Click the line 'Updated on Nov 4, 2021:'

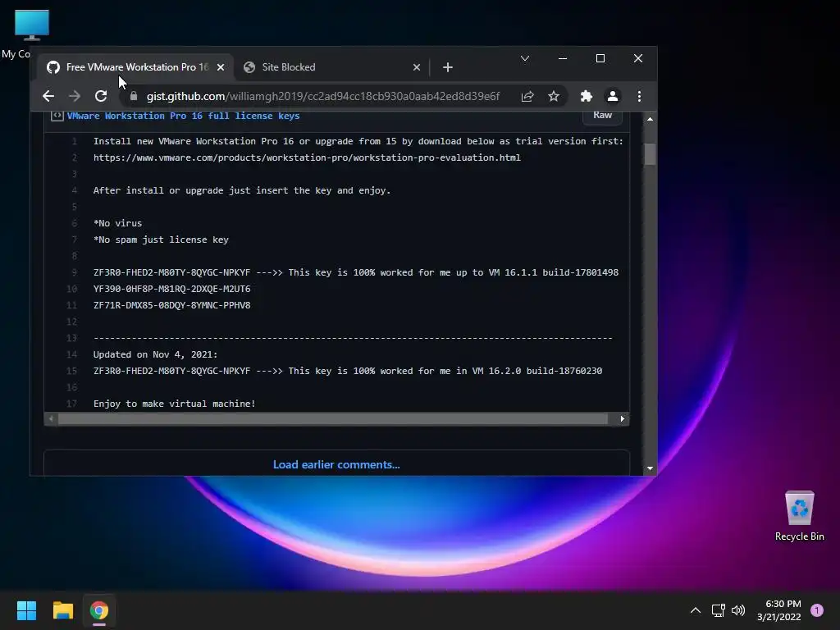(x=155, y=354)
